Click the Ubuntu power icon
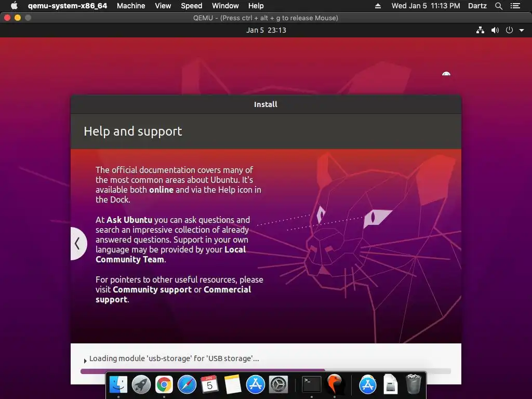532x399 pixels. click(x=509, y=30)
